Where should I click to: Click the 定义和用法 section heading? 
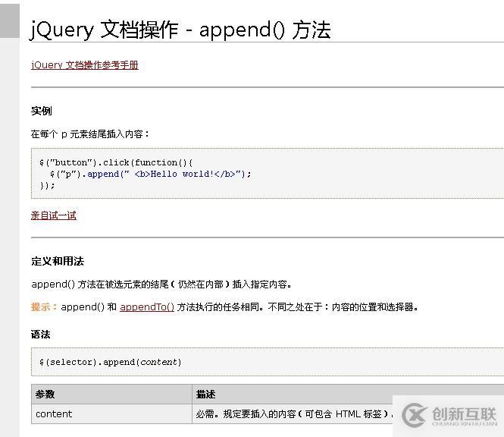click(x=57, y=261)
